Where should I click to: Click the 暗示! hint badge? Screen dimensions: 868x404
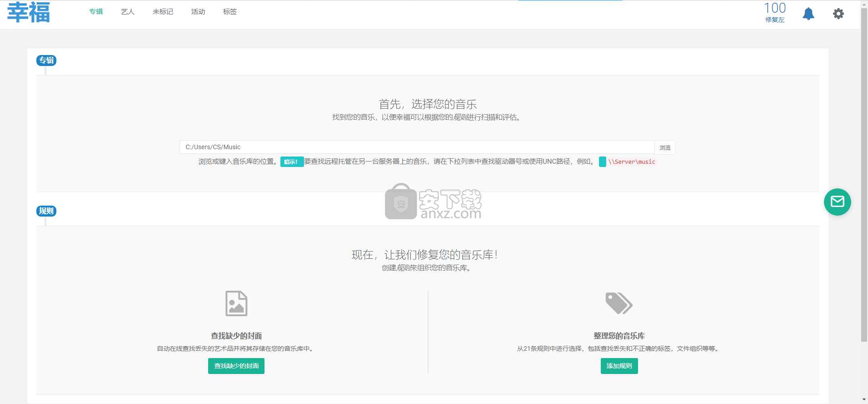coord(292,162)
